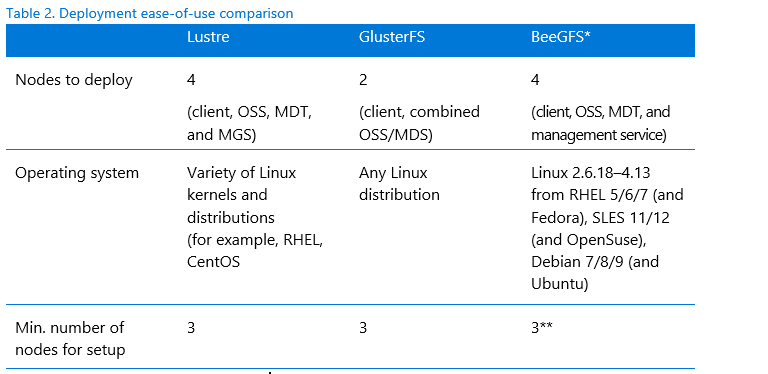768x374 pixels.
Task: Click BeeGFS nodes to deploy value 4
Action: click(535, 80)
